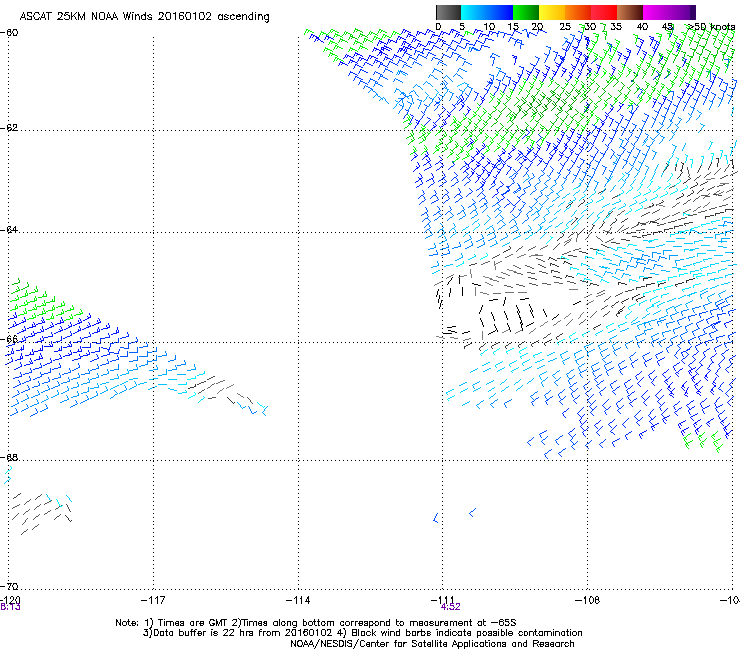
Task: Click the "25" label under the color scale
Action: (565, 27)
